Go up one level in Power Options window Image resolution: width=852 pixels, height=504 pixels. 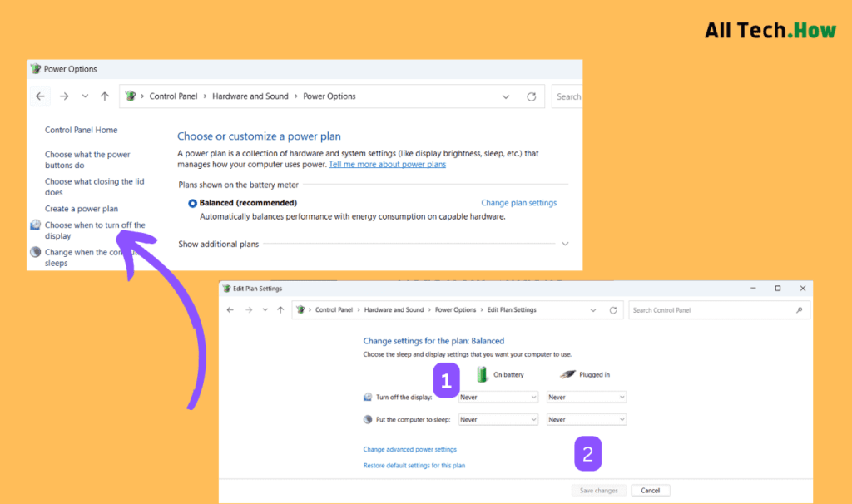click(105, 96)
